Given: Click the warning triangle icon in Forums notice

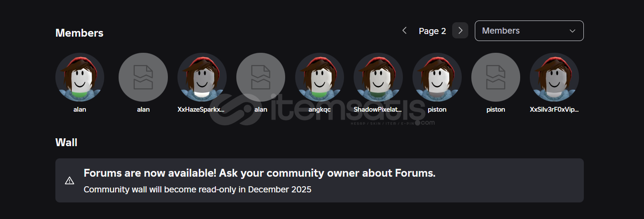Looking at the screenshot, I should [x=69, y=181].
